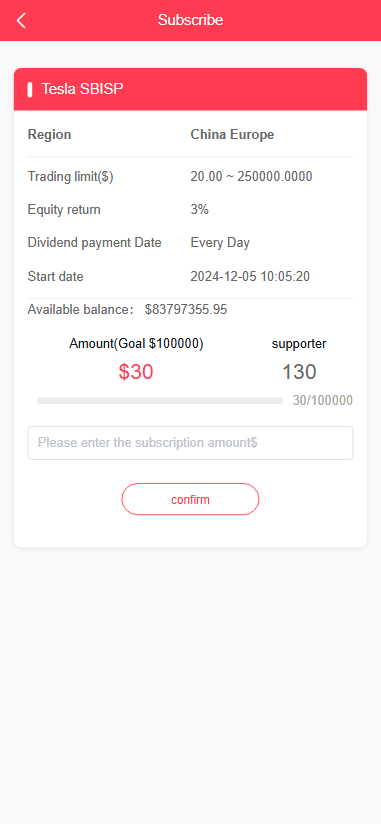Go back using the header arrow

[21, 20]
